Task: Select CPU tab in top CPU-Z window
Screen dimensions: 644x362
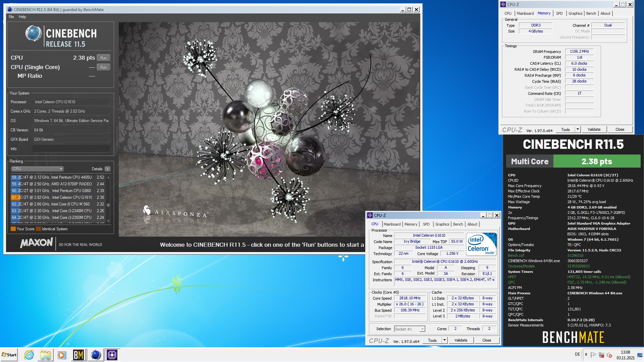Action: (508, 13)
